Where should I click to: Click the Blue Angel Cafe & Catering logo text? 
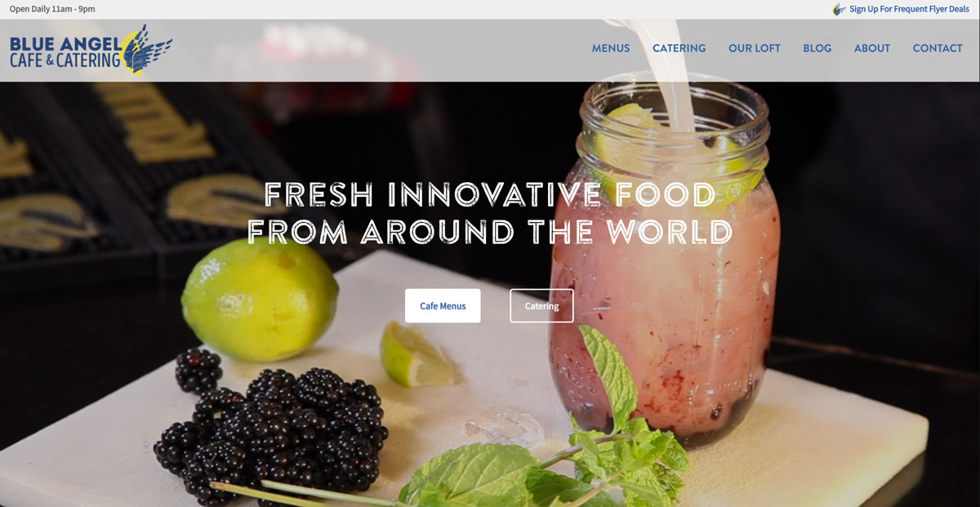(65, 51)
